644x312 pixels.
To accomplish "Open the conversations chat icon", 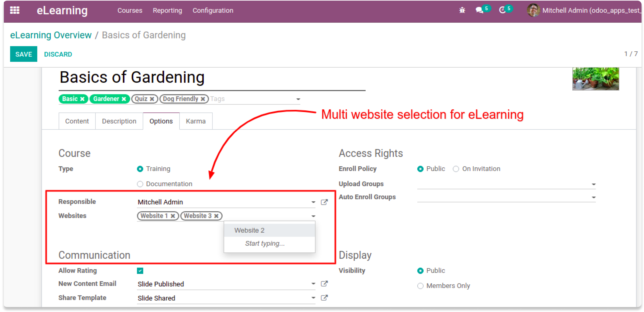I will click(x=479, y=10).
